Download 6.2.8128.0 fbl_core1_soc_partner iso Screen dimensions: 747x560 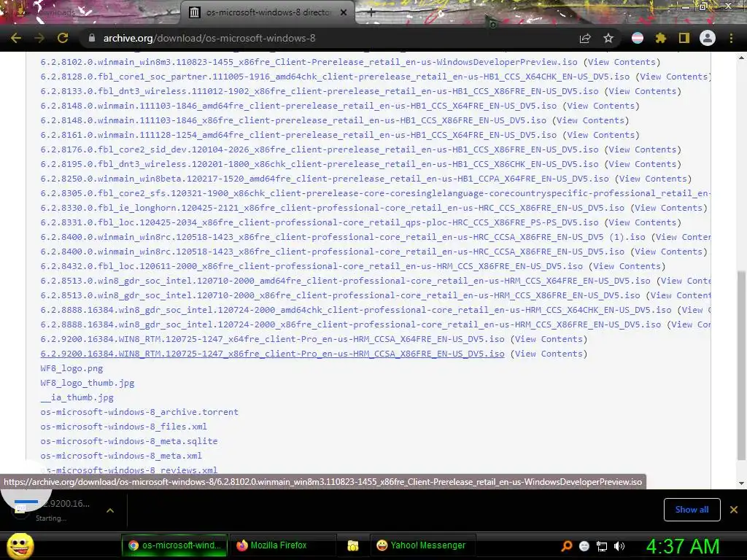[x=335, y=77]
